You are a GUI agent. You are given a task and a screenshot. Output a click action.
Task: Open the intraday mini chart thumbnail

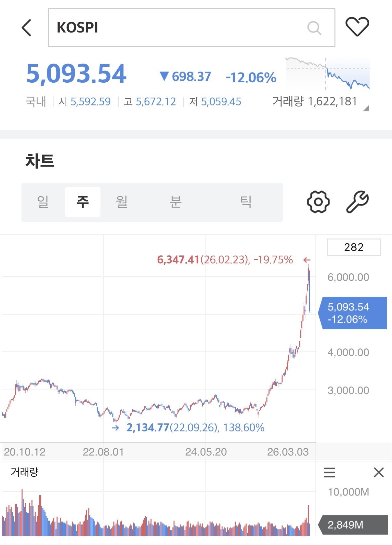pos(327,74)
